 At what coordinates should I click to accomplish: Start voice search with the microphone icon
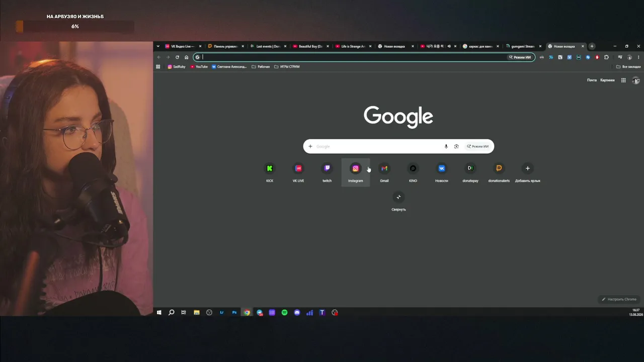(x=446, y=146)
